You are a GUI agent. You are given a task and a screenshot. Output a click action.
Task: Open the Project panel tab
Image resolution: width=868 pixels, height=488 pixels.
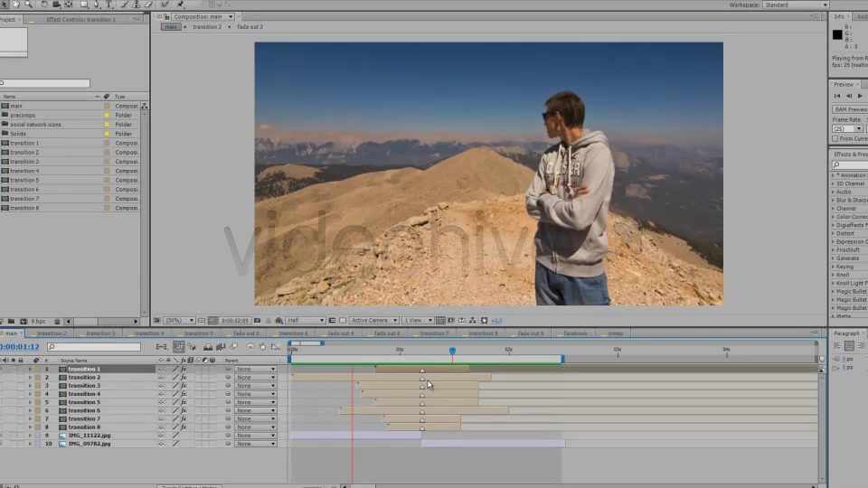tap(8, 19)
